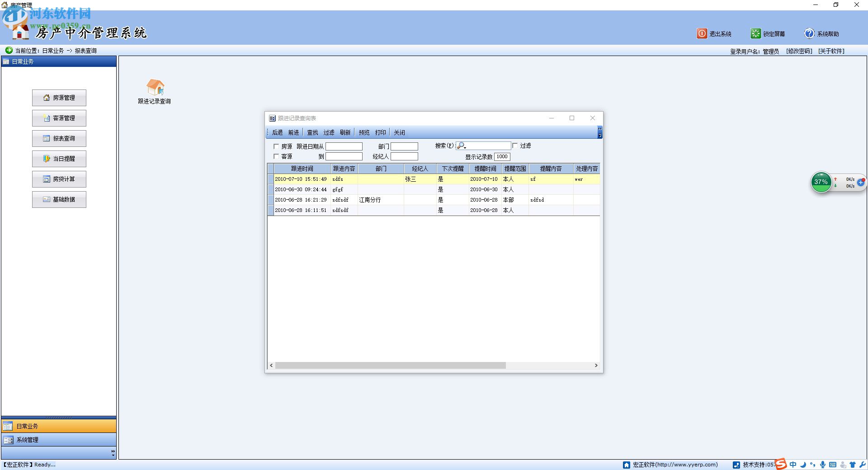Switch to 日常业务 navigation tab

coord(59,426)
